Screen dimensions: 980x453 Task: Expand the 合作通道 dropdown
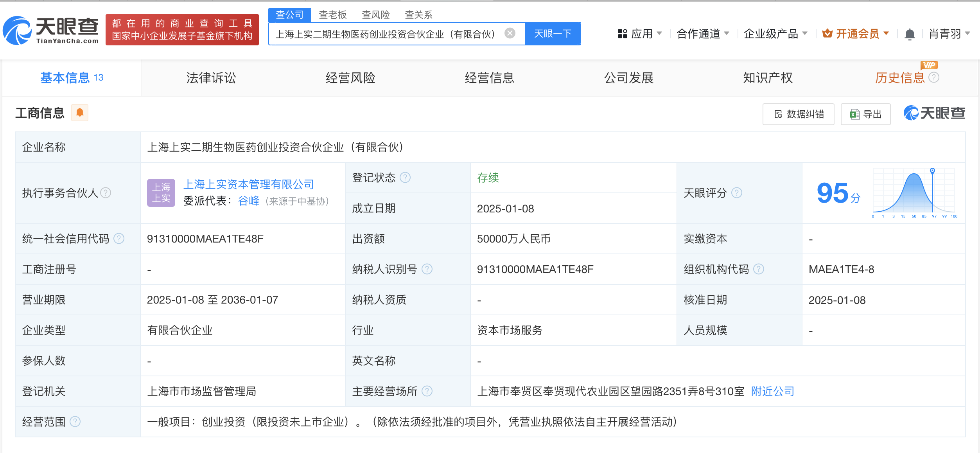(703, 34)
